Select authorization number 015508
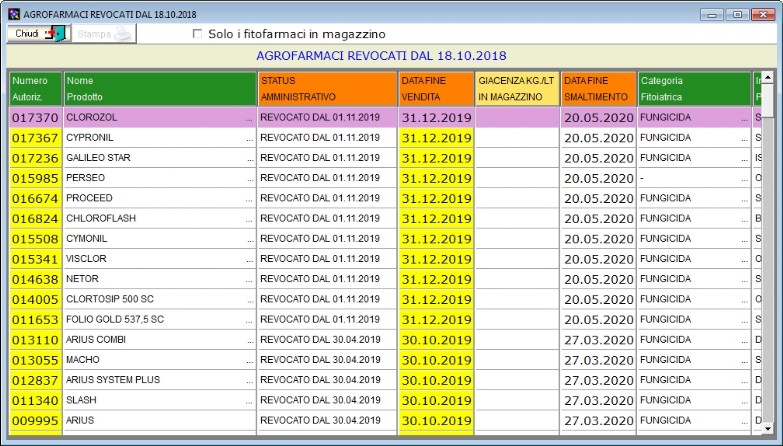783x446 pixels. 35,239
